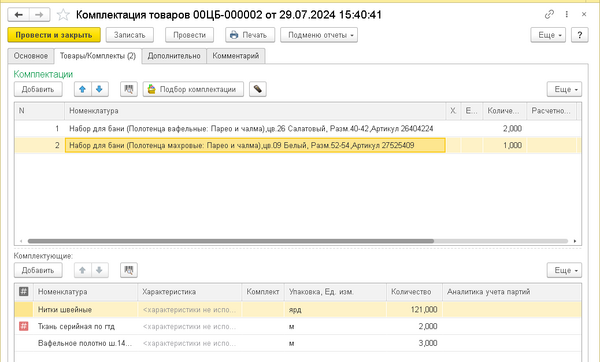Add row in Комплектации table
This screenshot has height=362, width=600.
(38, 89)
